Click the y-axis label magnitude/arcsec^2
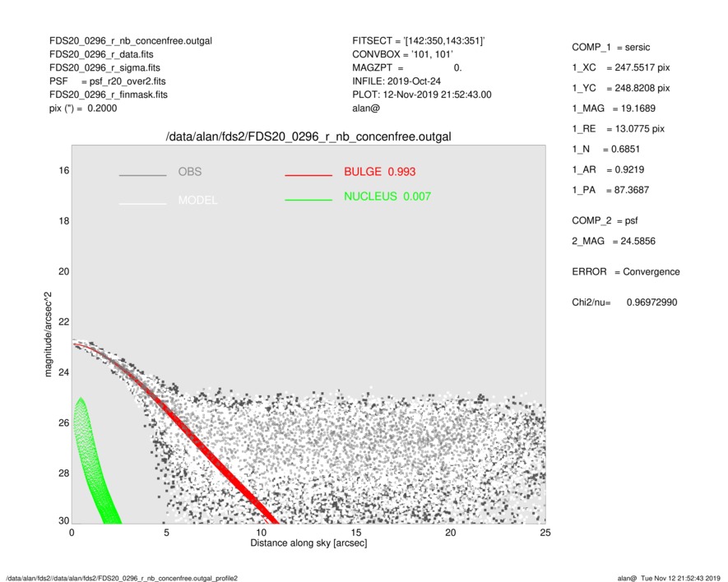The height and width of the screenshot is (582, 728). point(49,335)
